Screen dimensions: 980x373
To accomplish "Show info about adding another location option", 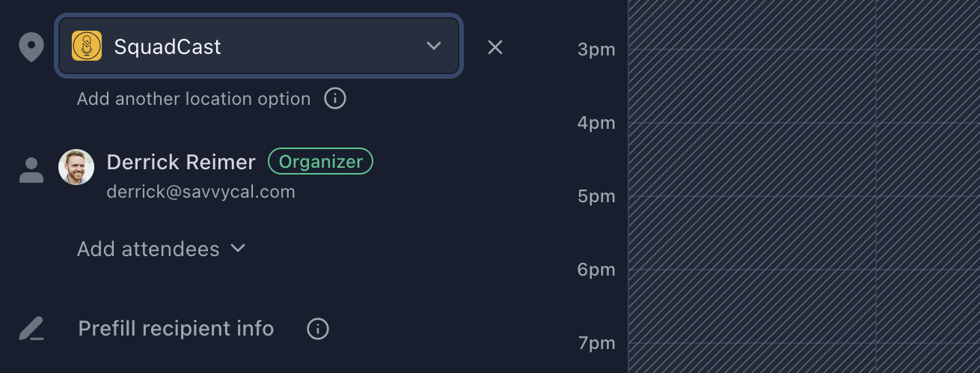I will click(335, 99).
